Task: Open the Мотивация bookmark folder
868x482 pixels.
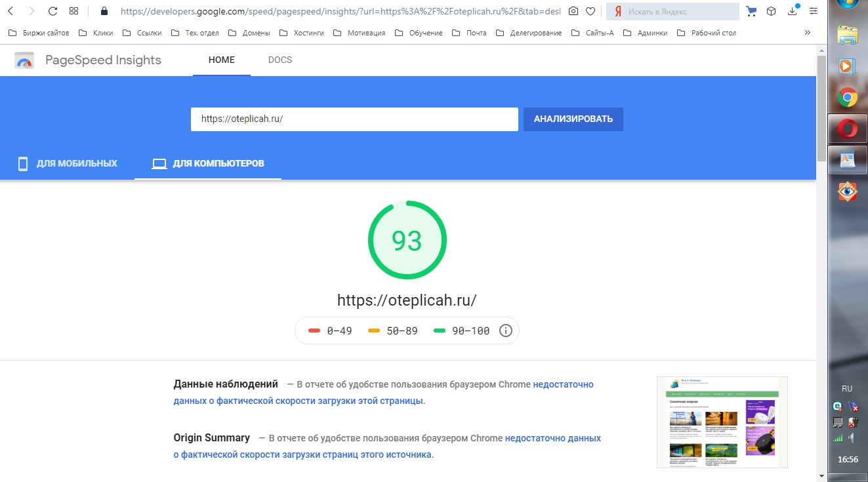Action: 360,33
